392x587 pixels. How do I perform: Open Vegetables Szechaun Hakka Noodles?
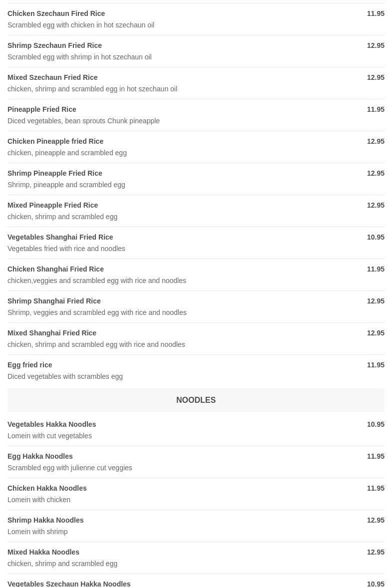(x=69, y=583)
